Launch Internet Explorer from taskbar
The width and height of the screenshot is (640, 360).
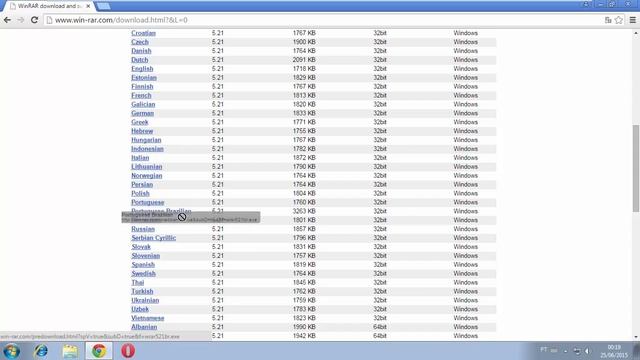(41, 351)
